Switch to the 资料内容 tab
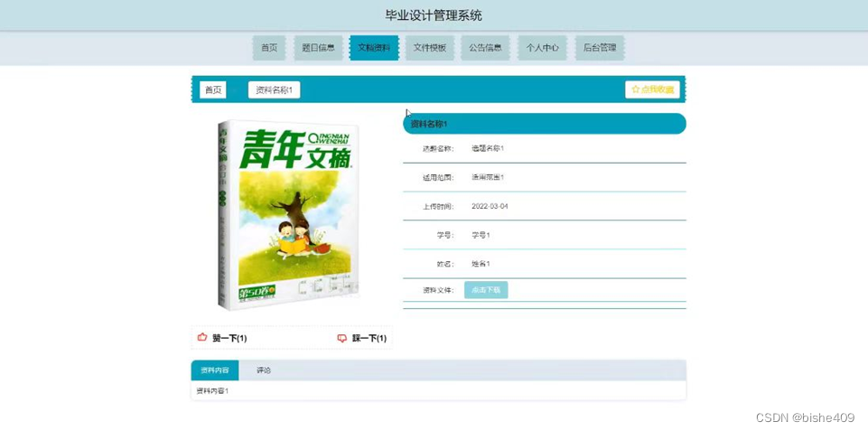This screenshot has height=431, width=868. (x=215, y=370)
